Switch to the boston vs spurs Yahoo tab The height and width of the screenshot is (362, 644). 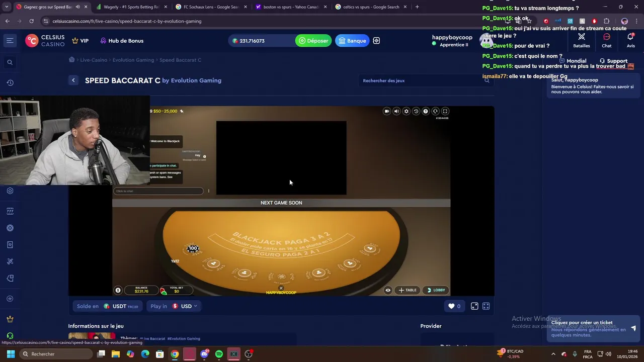coord(291,7)
